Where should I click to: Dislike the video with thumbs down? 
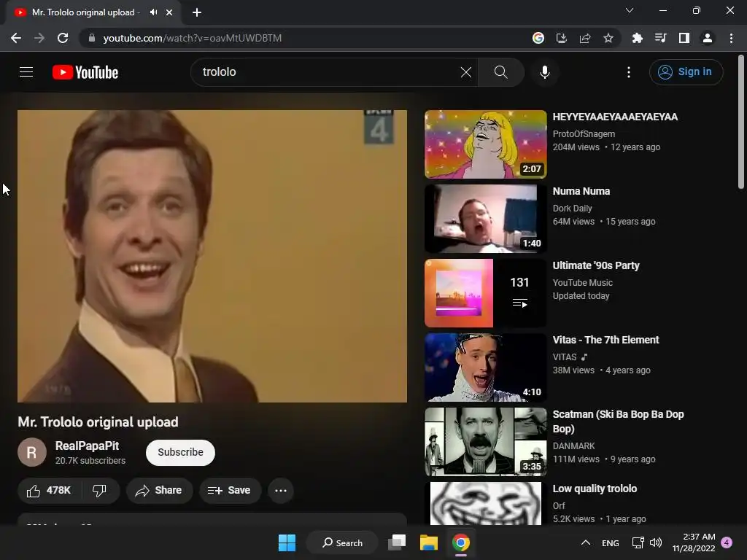coord(99,491)
